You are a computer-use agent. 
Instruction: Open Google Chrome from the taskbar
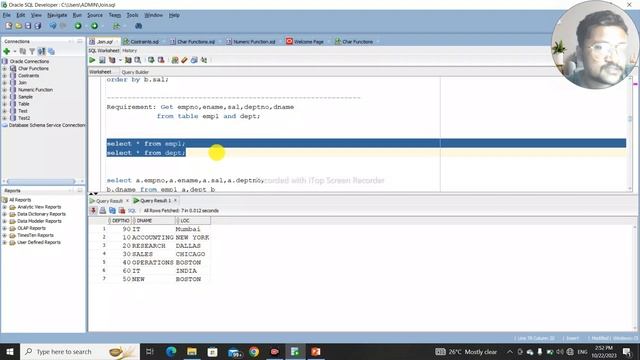254,351
